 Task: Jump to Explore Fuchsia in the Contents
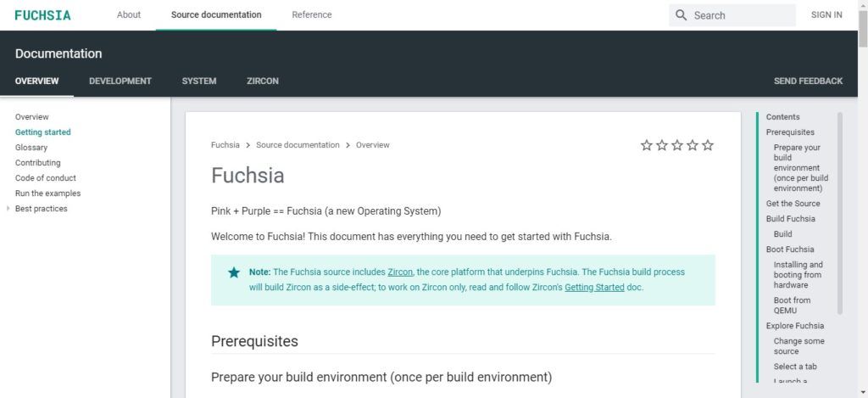pos(795,325)
